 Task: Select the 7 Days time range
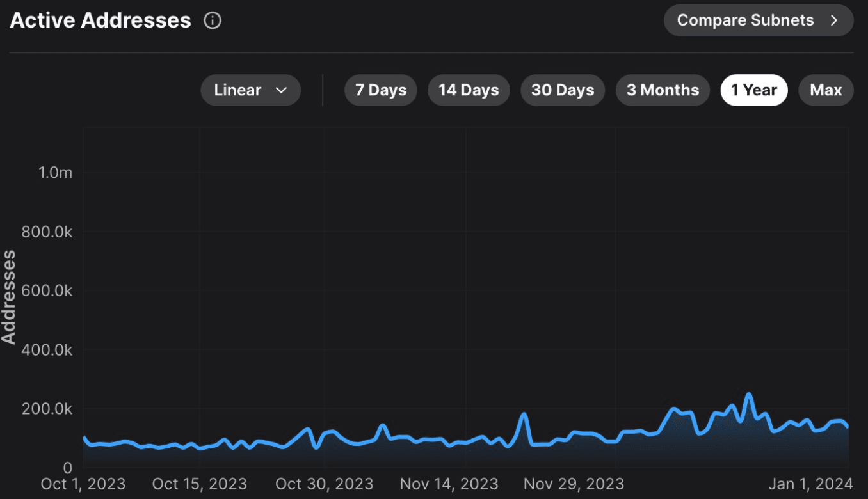[x=380, y=90]
